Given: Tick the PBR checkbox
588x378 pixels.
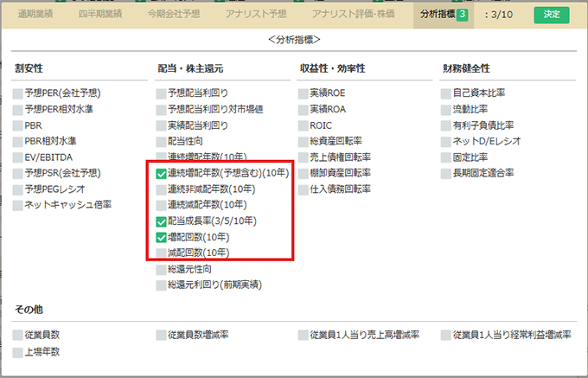Looking at the screenshot, I should [x=17, y=125].
